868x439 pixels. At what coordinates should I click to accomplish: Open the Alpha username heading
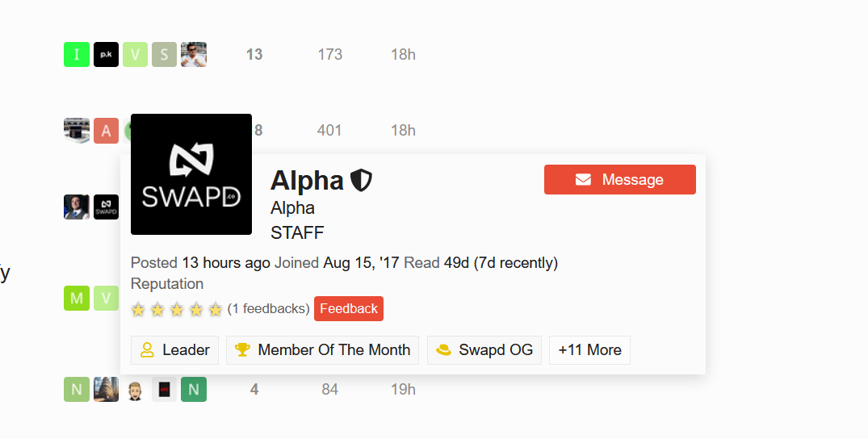pyautogui.click(x=307, y=181)
